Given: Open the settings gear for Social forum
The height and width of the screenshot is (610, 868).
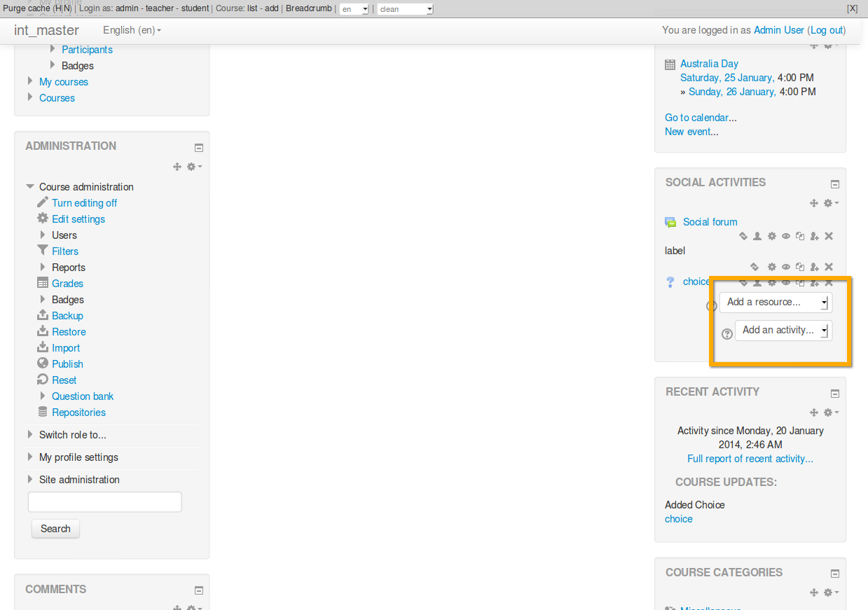Looking at the screenshot, I should (x=772, y=237).
